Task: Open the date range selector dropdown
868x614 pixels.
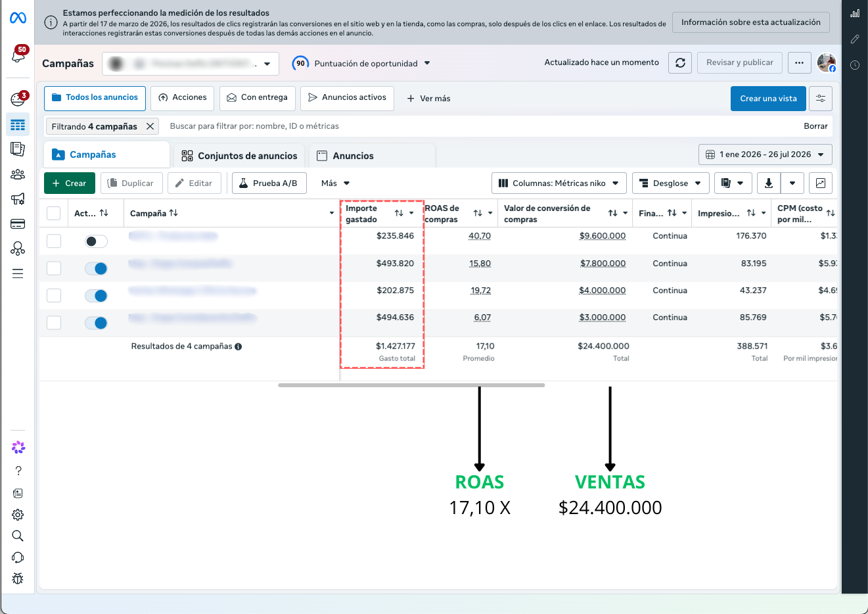Action: [x=765, y=154]
